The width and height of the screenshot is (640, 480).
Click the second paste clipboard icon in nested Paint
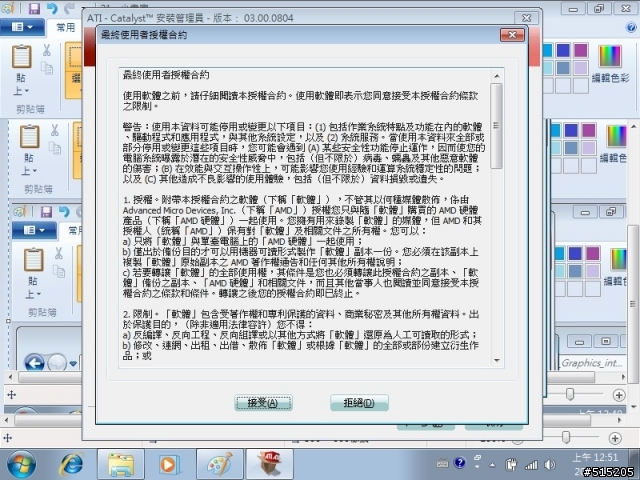pos(29,136)
